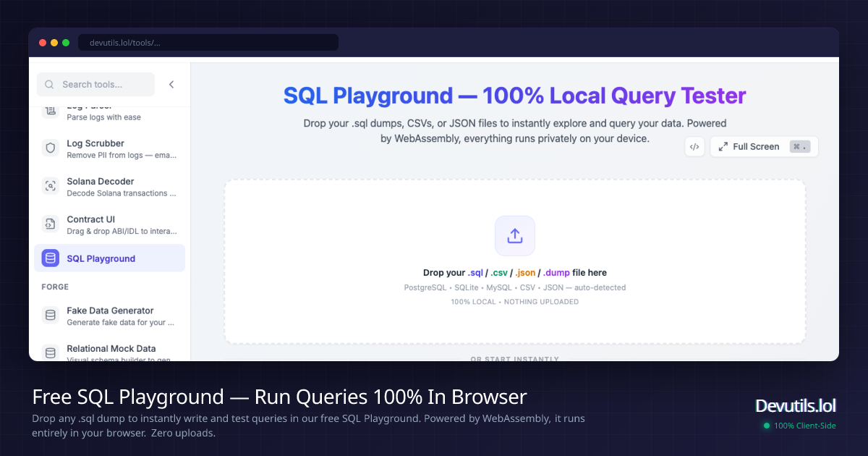
Task: Click the FORGE section heading
Action: click(55, 287)
